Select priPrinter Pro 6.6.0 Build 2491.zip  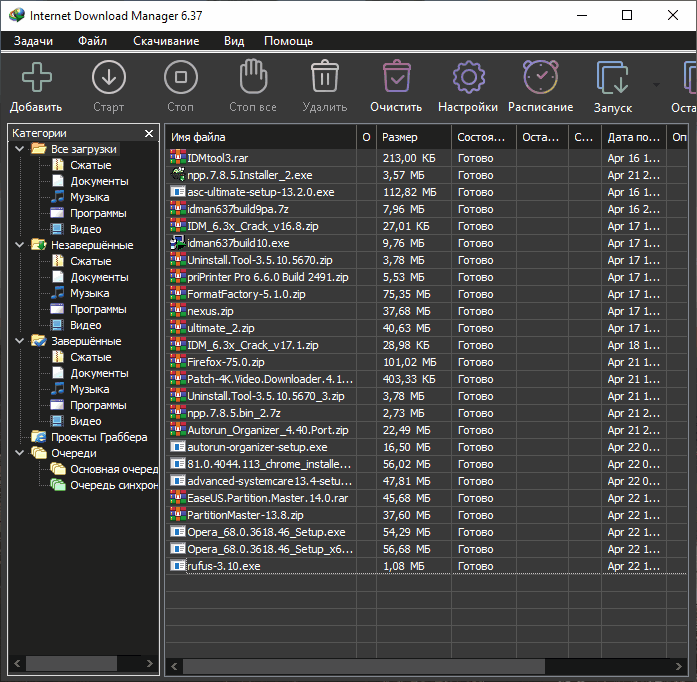click(x=427, y=277)
